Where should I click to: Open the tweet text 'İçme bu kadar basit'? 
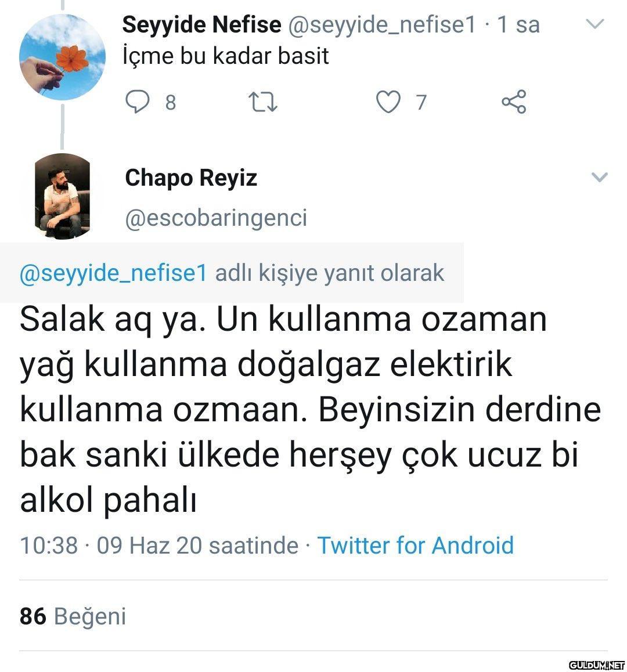coord(226,56)
